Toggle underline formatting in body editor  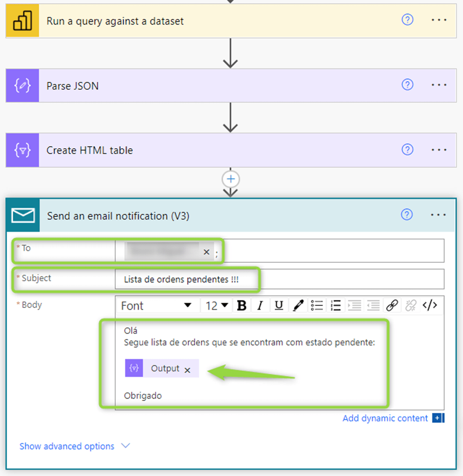279,305
